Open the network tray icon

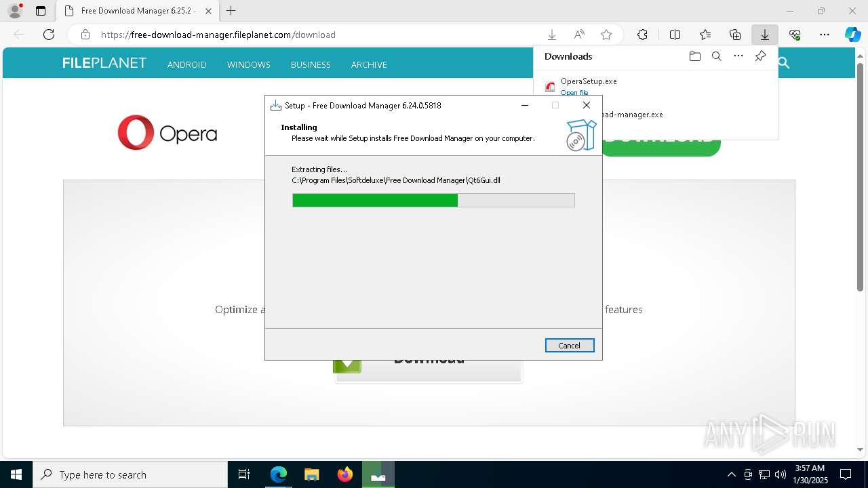[x=764, y=474]
